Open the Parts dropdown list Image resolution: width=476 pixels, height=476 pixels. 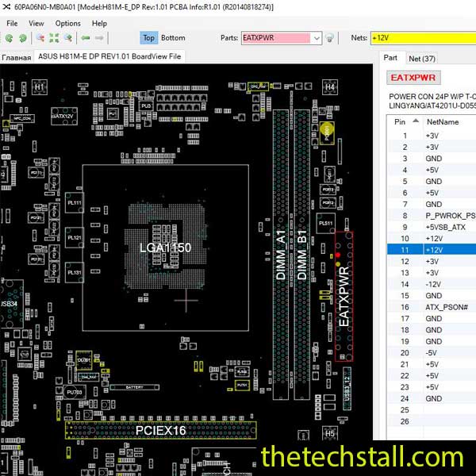[x=317, y=38]
